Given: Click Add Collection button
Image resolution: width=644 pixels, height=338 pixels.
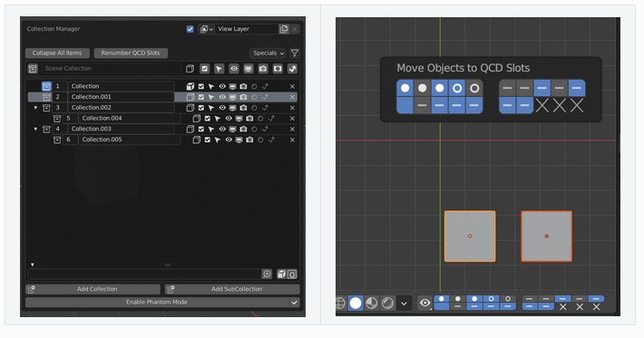Looking at the screenshot, I should 93,289.
